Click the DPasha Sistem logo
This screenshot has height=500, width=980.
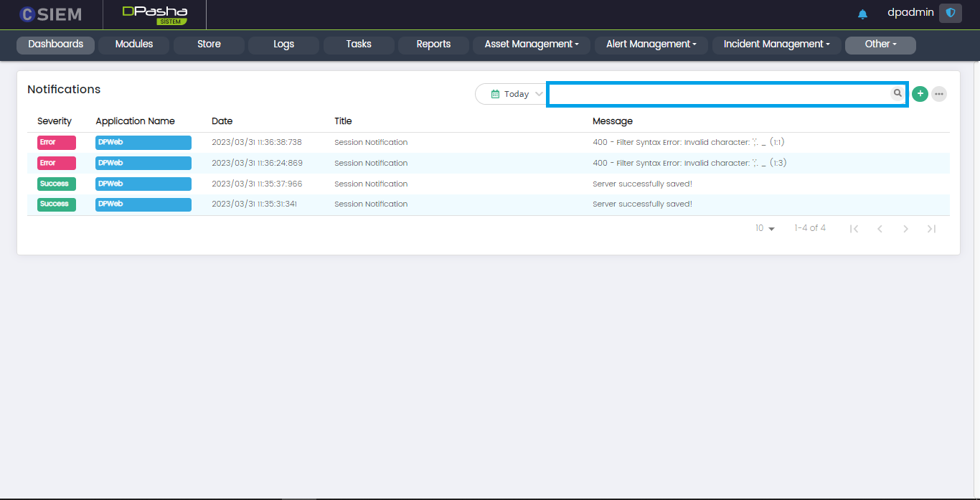pos(154,14)
